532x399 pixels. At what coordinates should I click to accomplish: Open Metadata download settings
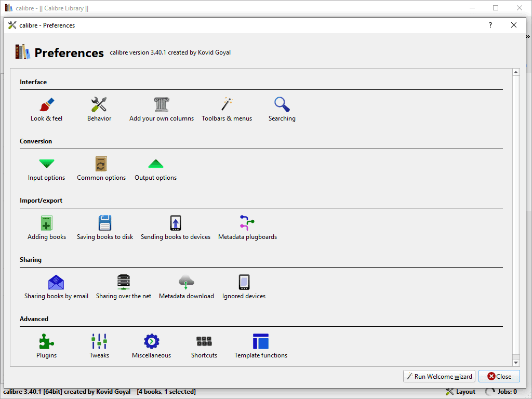[x=187, y=287]
